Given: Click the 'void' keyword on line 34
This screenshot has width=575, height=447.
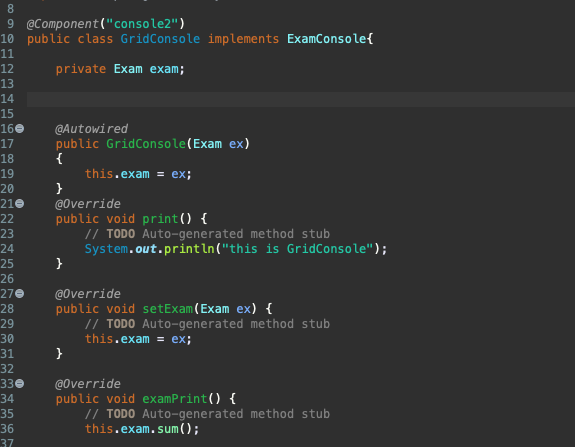Looking at the screenshot, I should [x=121, y=399].
